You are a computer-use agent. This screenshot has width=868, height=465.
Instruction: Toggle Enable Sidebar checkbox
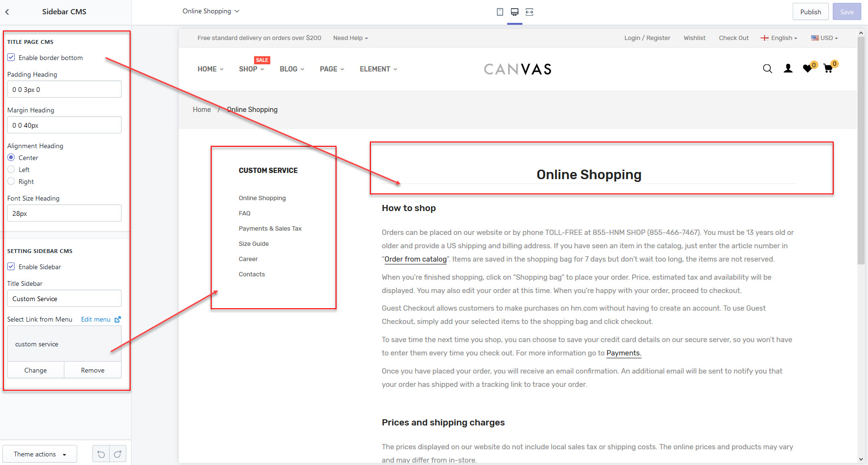point(11,267)
